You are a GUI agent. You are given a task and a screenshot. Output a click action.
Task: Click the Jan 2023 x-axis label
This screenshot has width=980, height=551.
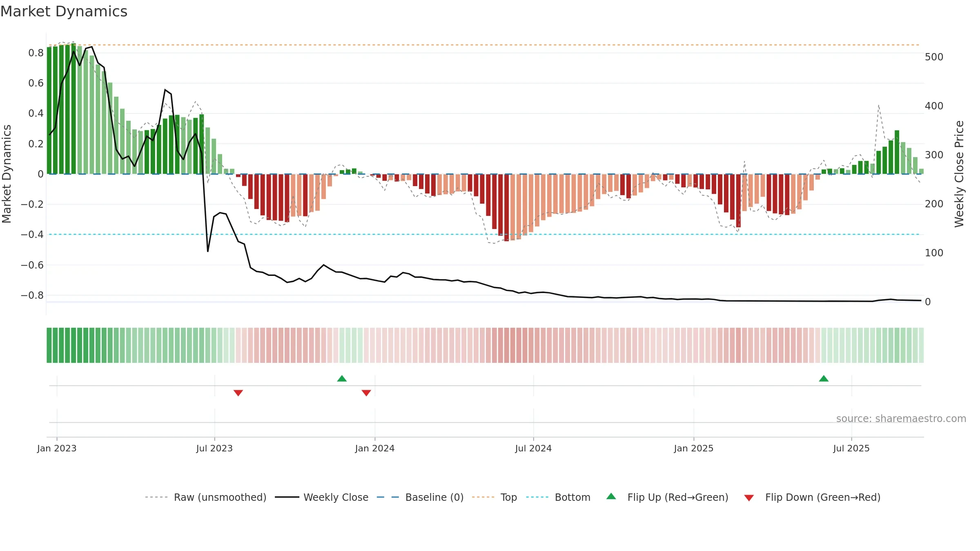pos(57,448)
